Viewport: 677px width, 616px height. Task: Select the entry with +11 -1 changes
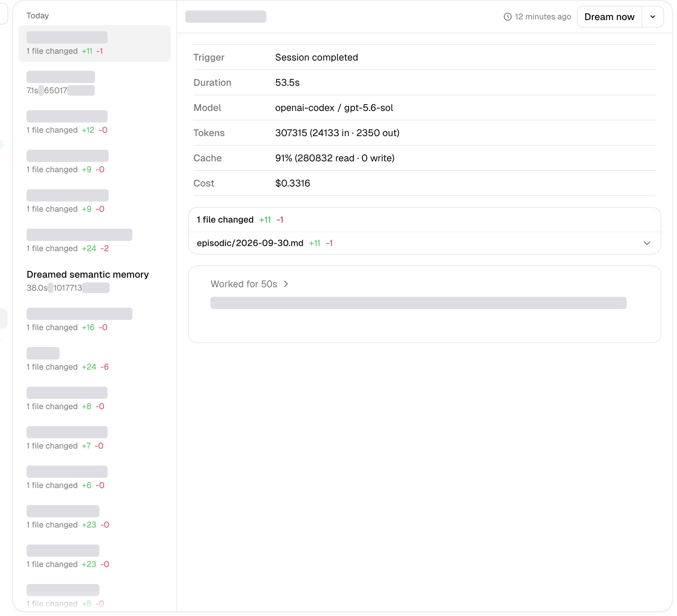[x=95, y=44]
